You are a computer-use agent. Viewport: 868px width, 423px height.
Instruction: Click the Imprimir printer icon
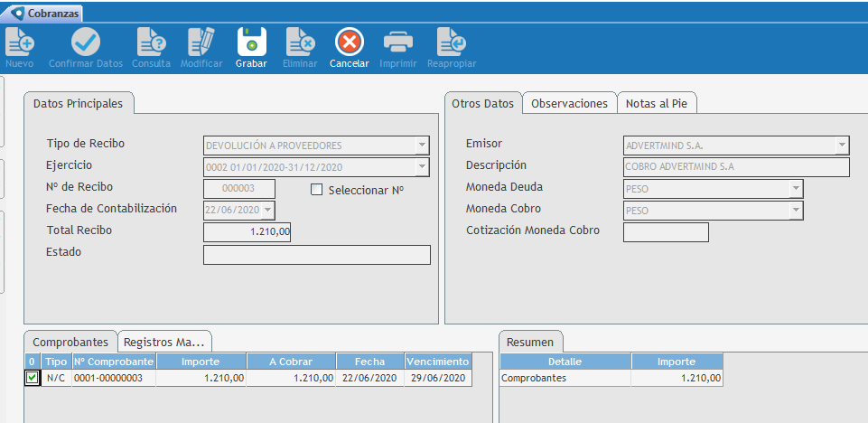point(398,42)
